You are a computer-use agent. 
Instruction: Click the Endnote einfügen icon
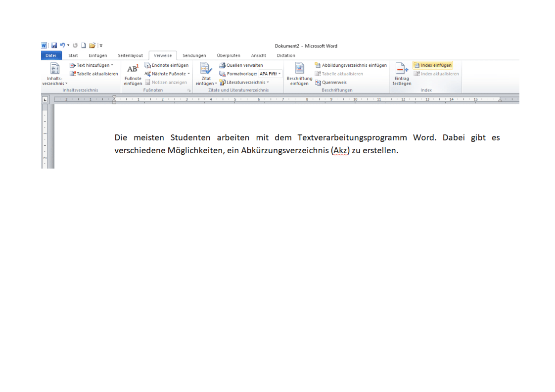click(x=147, y=65)
